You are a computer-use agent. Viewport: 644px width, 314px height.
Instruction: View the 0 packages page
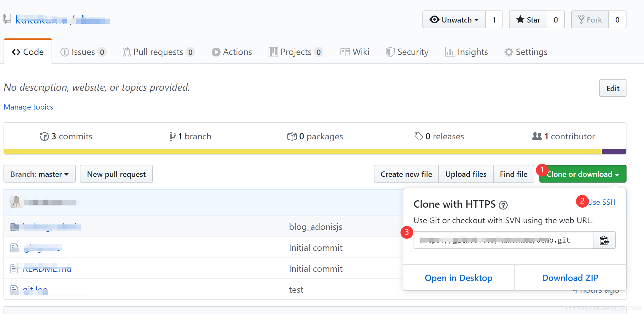coord(315,137)
